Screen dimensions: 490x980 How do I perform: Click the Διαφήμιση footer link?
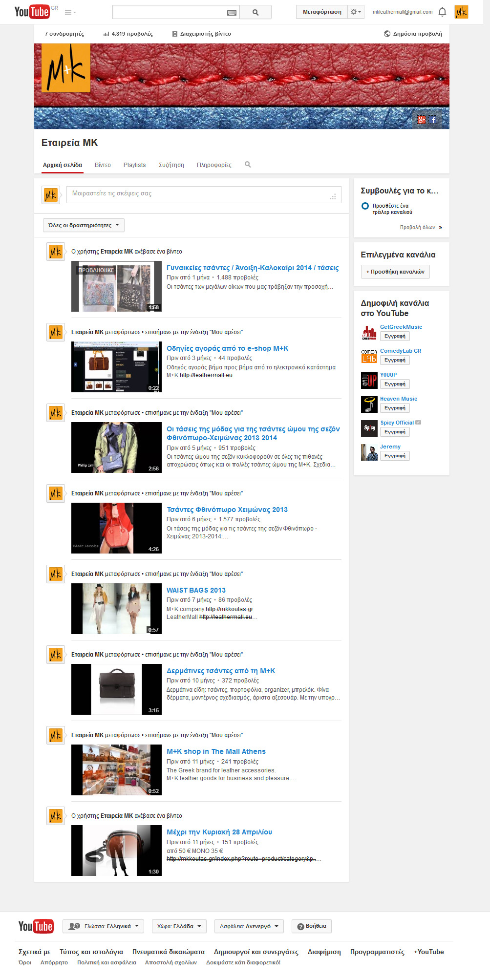coord(324,952)
